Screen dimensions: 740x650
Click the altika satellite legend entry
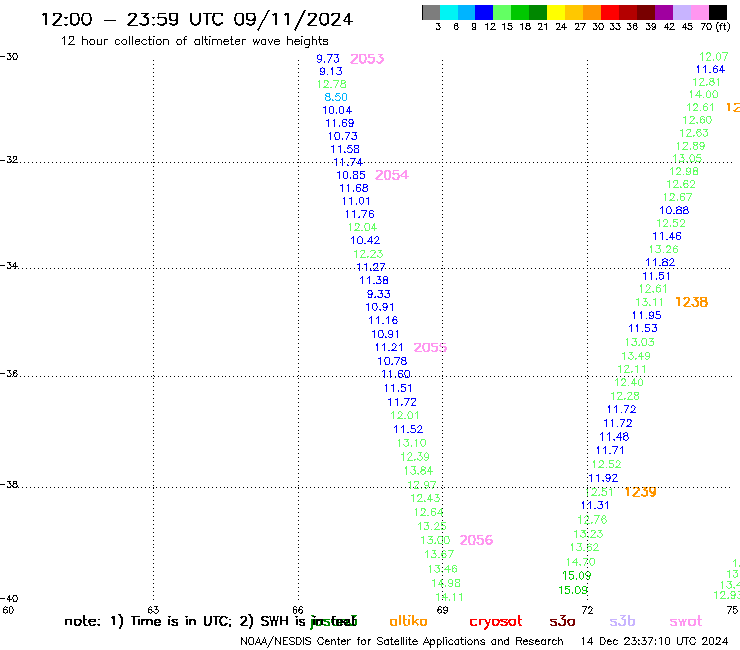click(408, 621)
